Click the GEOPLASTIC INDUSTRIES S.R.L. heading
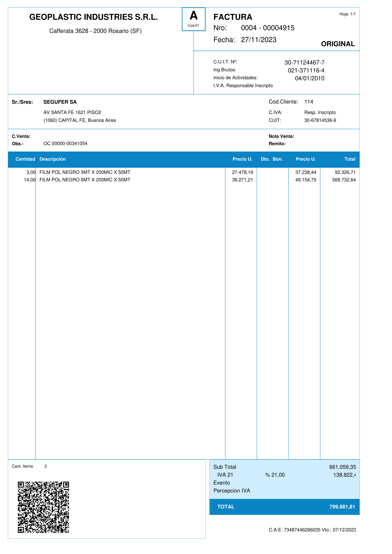This screenshot has height=554, width=392. (93, 17)
